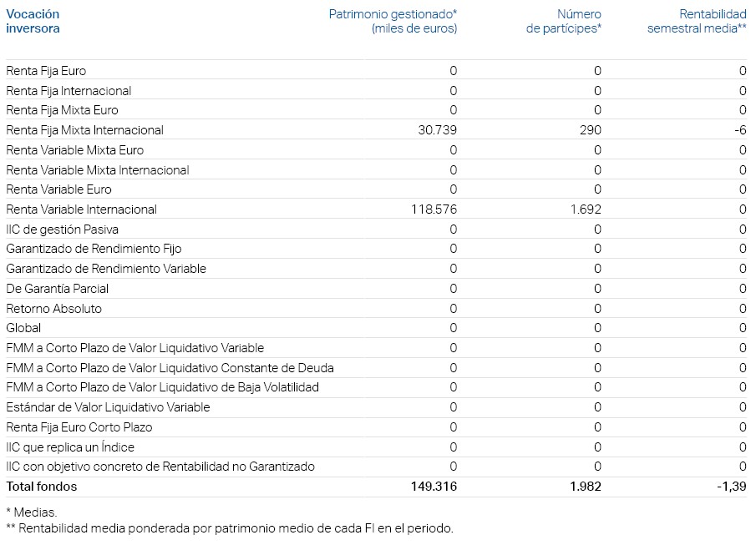
Task: Select the "IIC de gestión Pasiva" row
Action: click(62, 230)
